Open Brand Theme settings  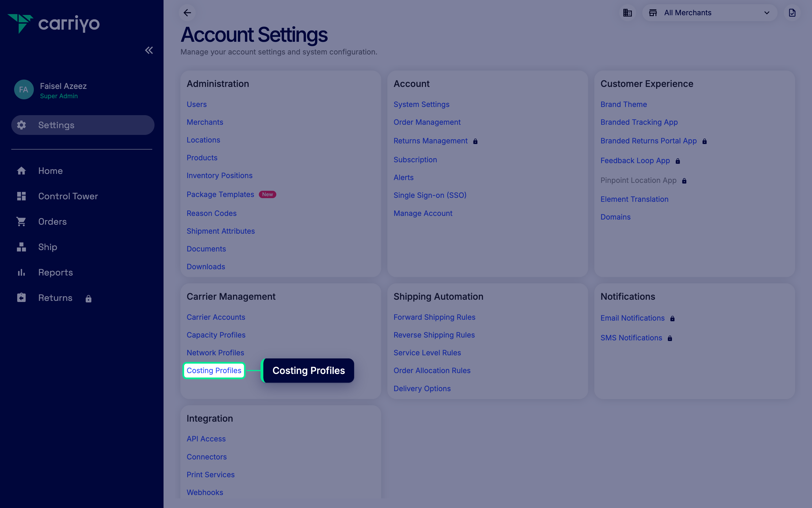(623, 104)
